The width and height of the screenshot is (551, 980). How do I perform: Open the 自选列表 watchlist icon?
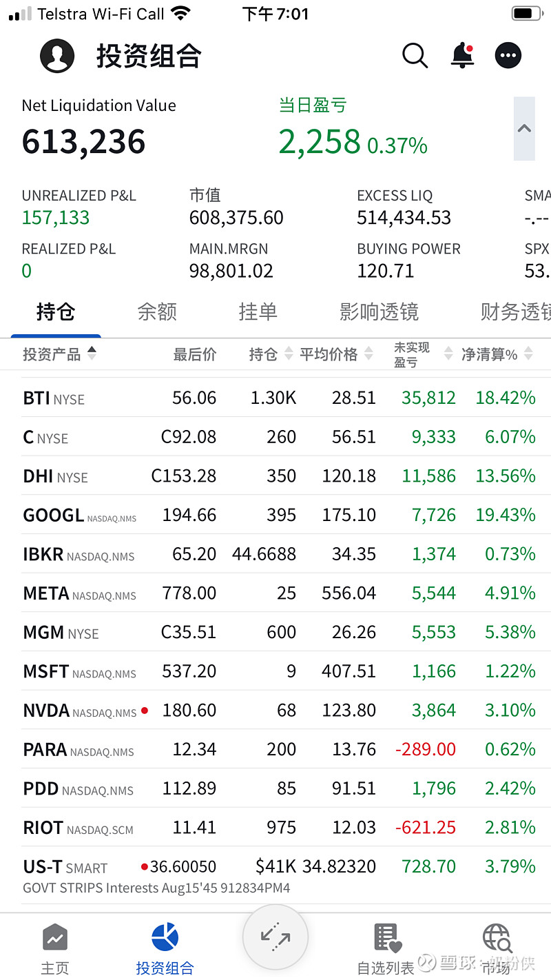point(387,938)
